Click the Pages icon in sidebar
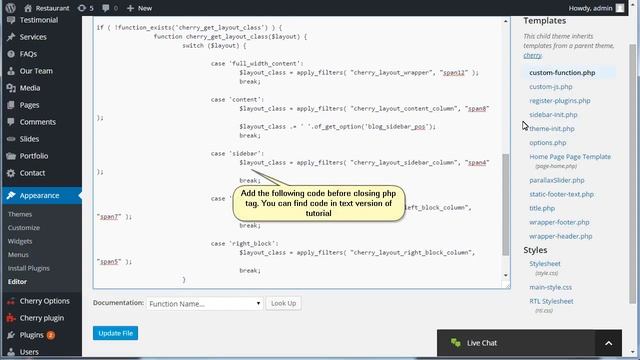Viewport: 640px width, 360px height. 11,105
